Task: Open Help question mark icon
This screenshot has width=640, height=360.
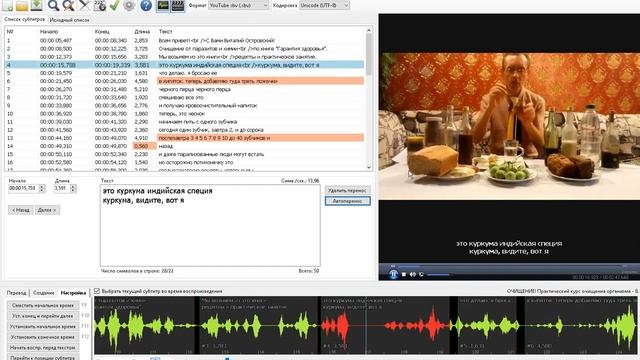Action: coord(146,5)
